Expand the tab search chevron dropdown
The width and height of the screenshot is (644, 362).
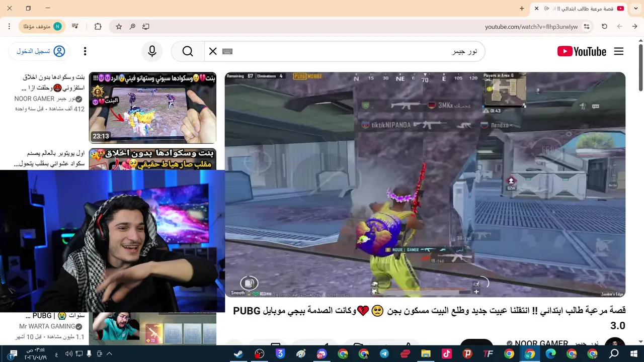[x=636, y=9]
